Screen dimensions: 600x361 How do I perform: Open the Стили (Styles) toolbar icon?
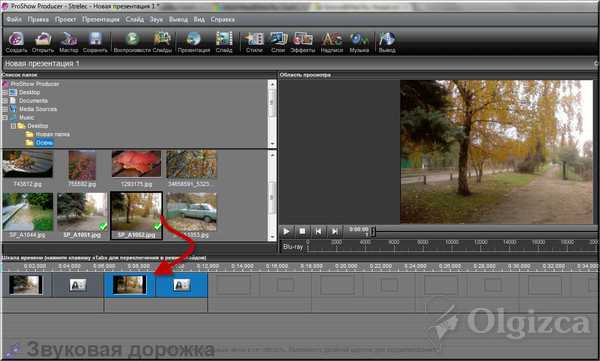[x=254, y=42]
